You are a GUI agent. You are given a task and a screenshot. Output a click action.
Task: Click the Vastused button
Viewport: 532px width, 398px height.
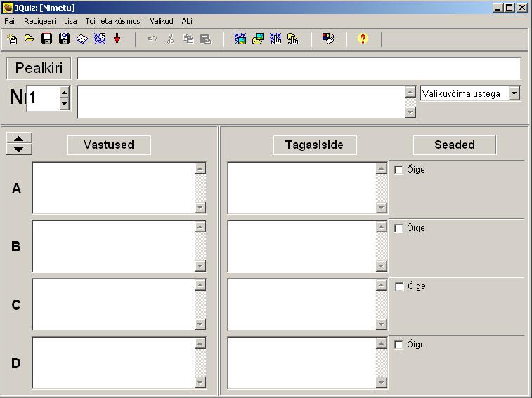coord(108,145)
